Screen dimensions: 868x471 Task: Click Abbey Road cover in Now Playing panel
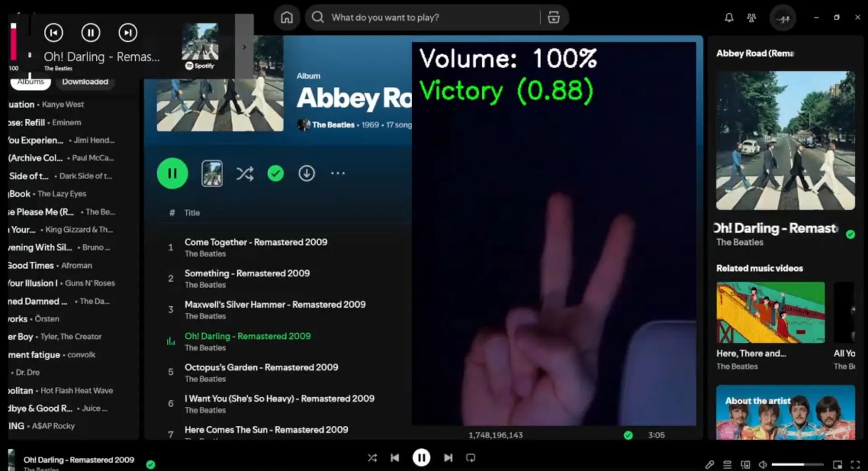785,140
